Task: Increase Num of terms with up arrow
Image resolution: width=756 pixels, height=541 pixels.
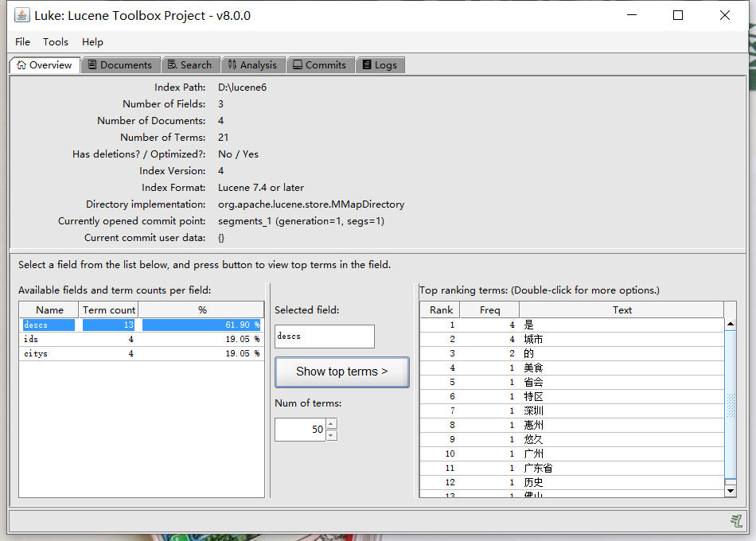Action: pos(332,424)
